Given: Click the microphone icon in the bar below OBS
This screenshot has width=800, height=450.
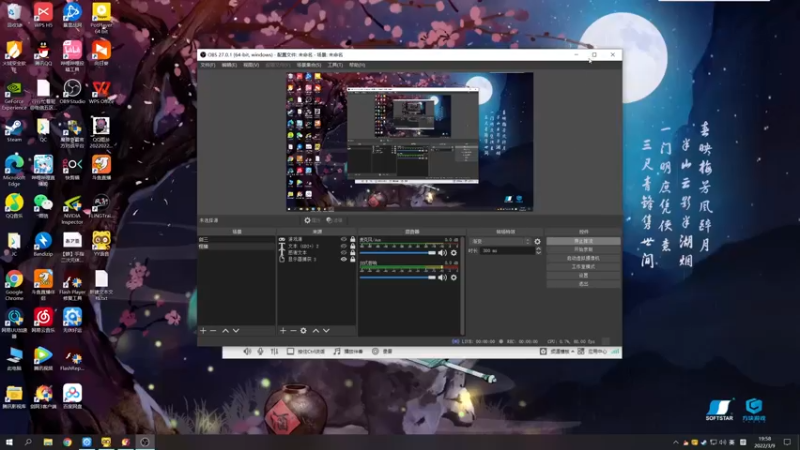Looking at the screenshot, I should coord(260,352).
